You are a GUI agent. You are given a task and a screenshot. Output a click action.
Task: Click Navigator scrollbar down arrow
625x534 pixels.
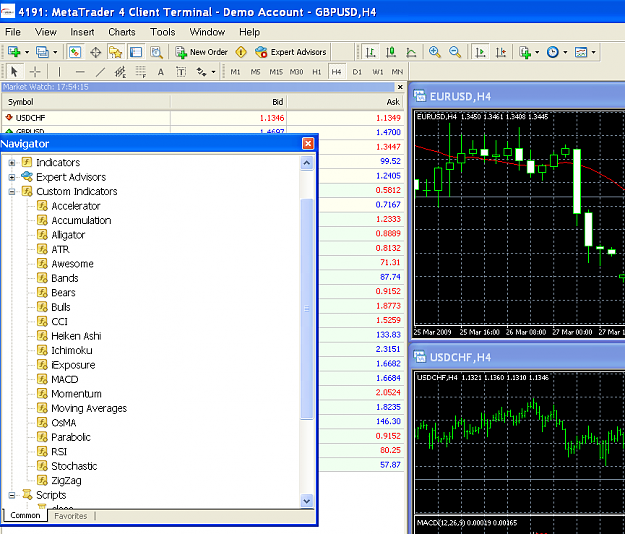tap(307, 501)
